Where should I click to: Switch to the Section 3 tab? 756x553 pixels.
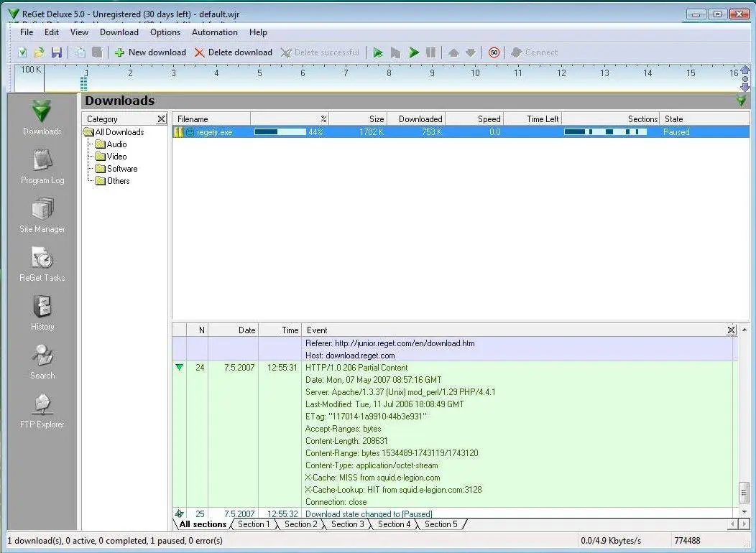click(x=347, y=524)
